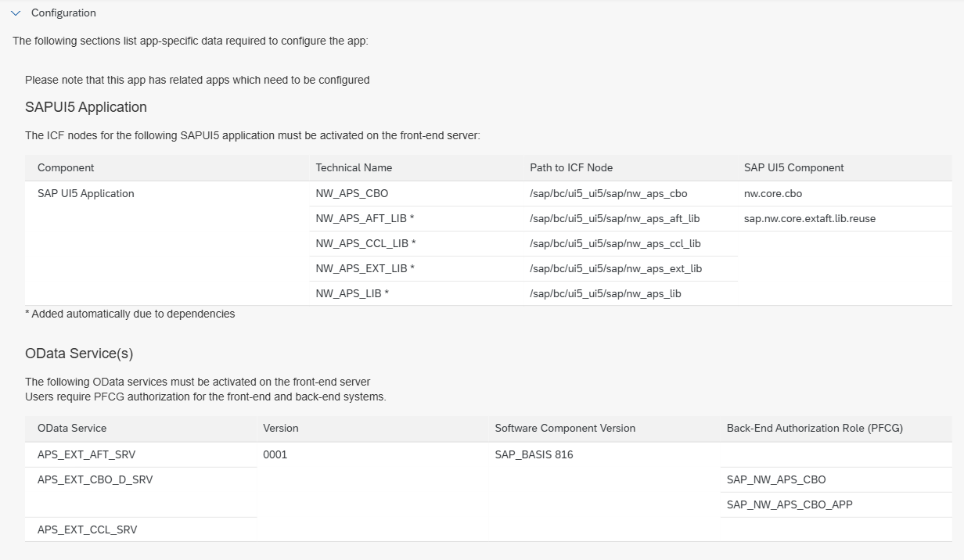964x560 pixels.
Task: Select NW_APS_CCL_LIB * technical name
Action: (x=366, y=243)
